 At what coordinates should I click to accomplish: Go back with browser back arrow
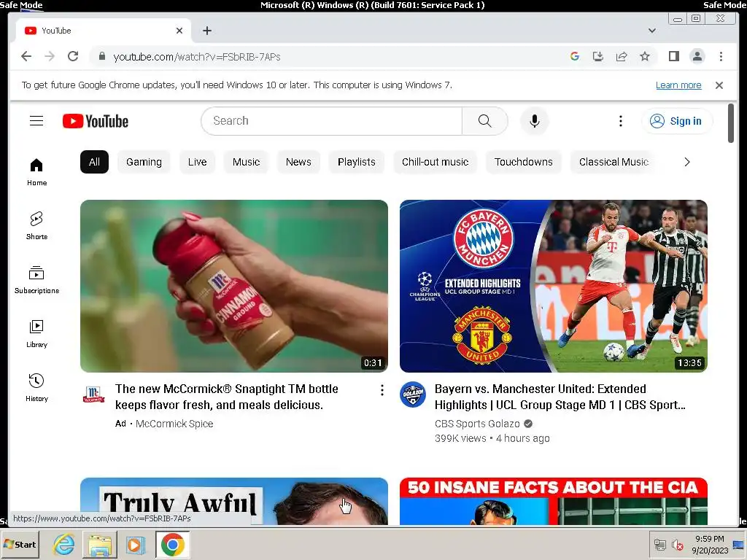click(x=26, y=56)
